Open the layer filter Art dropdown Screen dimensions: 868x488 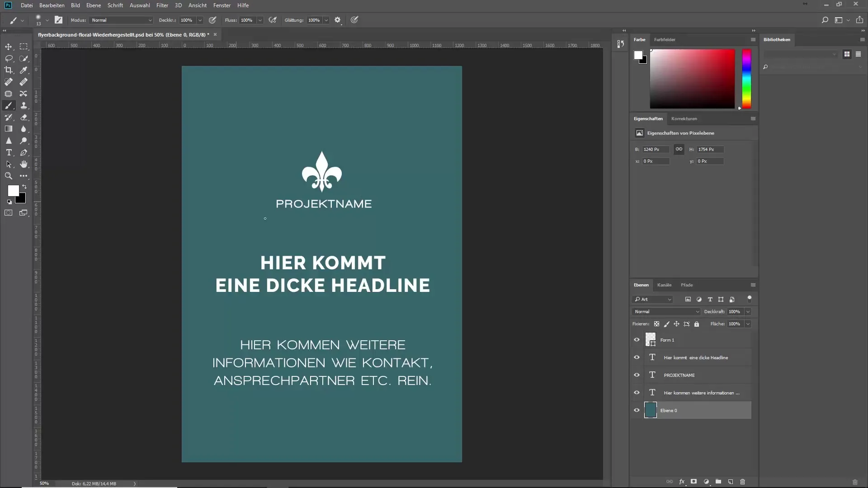click(653, 299)
